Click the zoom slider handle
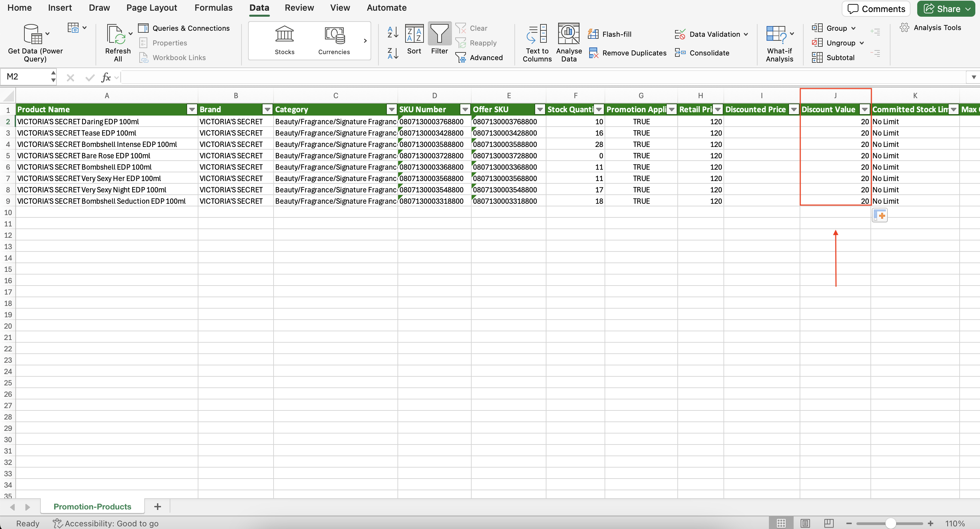 coord(890,523)
